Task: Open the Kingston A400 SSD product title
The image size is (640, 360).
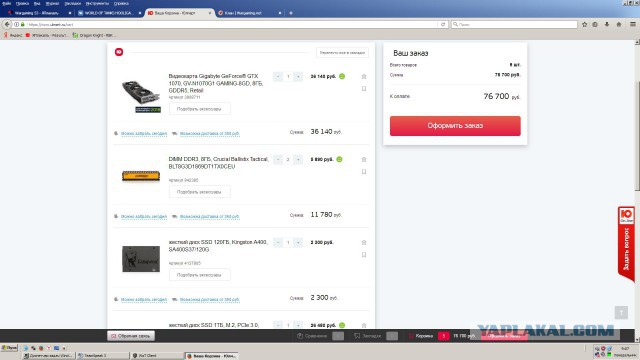Action: pyautogui.click(x=218, y=246)
